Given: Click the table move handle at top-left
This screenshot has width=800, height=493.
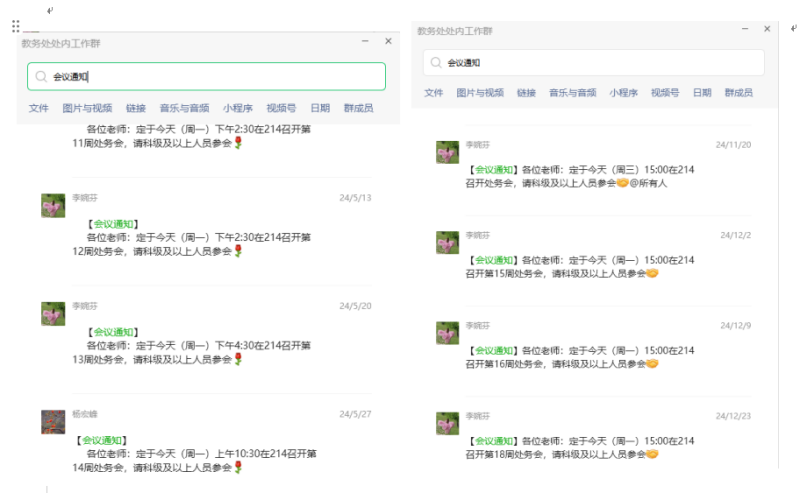Looking at the screenshot, I should coord(16,25).
